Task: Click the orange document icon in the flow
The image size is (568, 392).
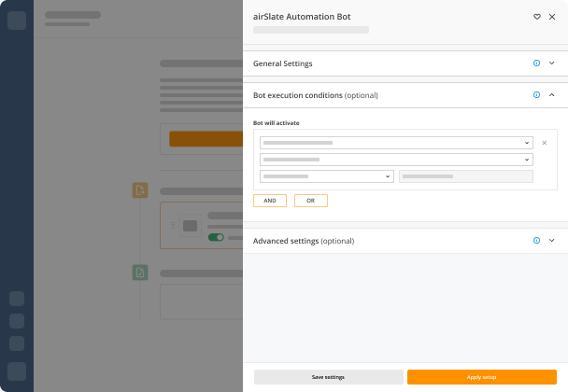Action: point(140,190)
